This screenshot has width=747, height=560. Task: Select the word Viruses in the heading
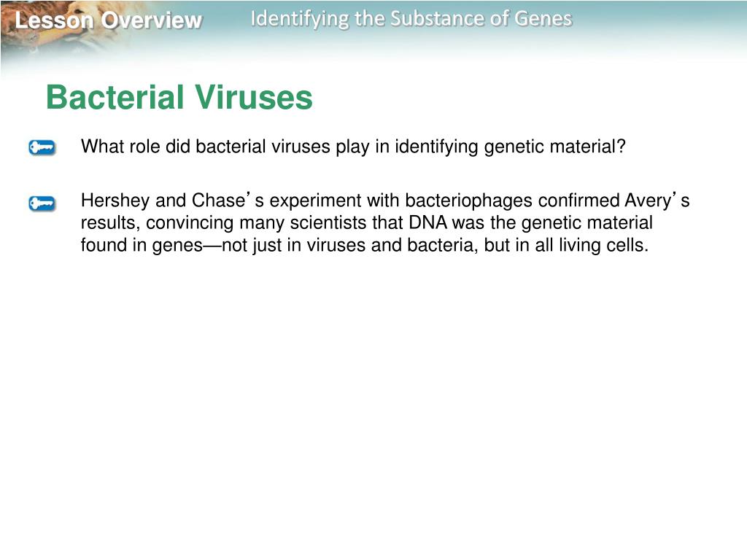click(x=254, y=97)
